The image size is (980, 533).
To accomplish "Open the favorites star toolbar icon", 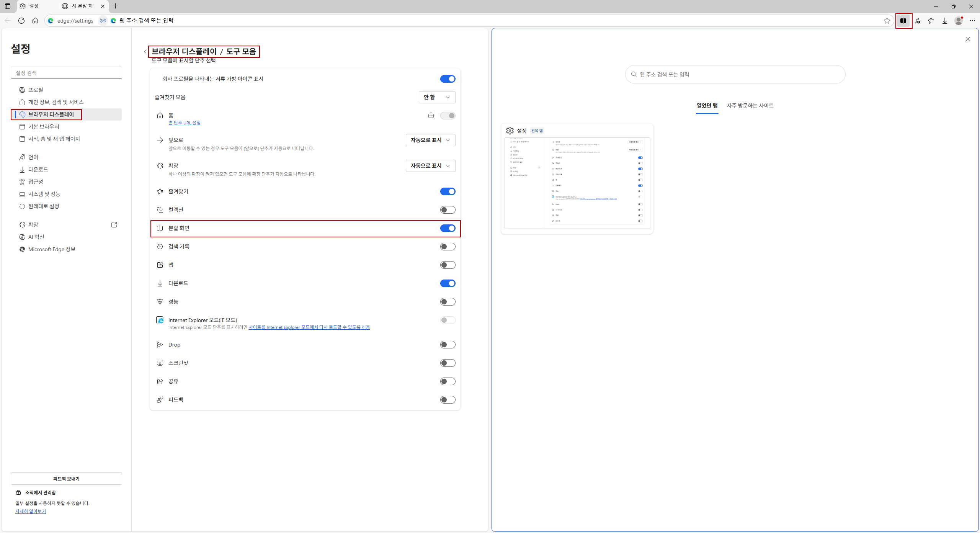I will click(x=931, y=21).
